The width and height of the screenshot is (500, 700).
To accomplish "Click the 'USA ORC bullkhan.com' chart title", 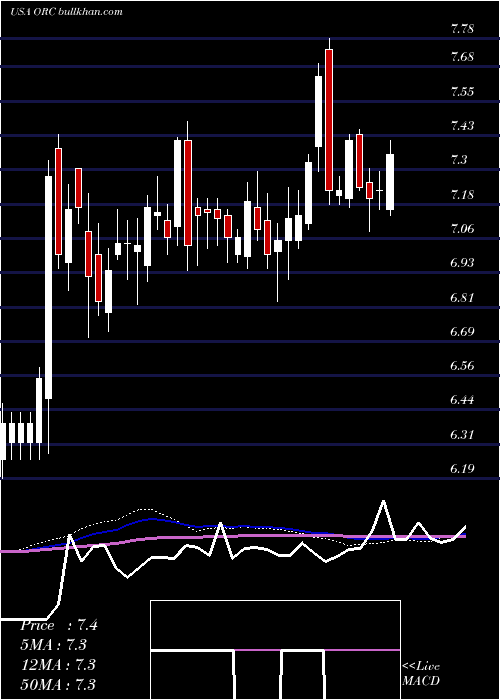I will pyautogui.click(x=66, y=11).
